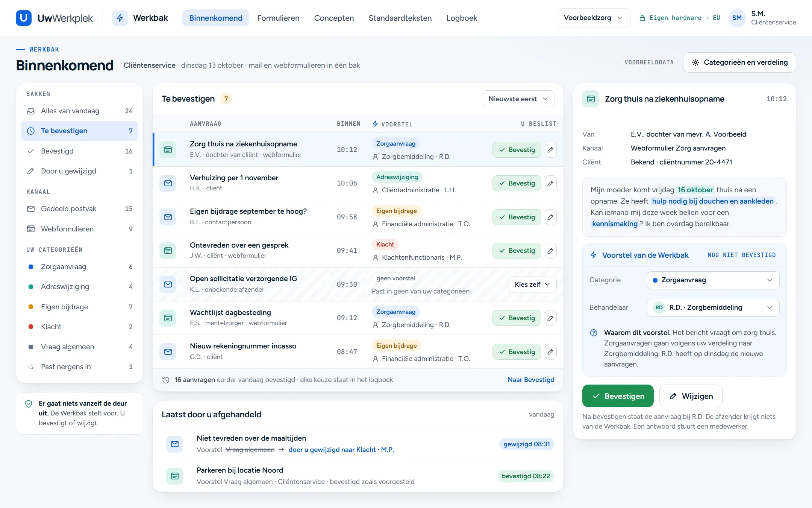Click pencil edit icon for Ontevreden over een gesprek
The image size is (812, 508).
(550, 251)
